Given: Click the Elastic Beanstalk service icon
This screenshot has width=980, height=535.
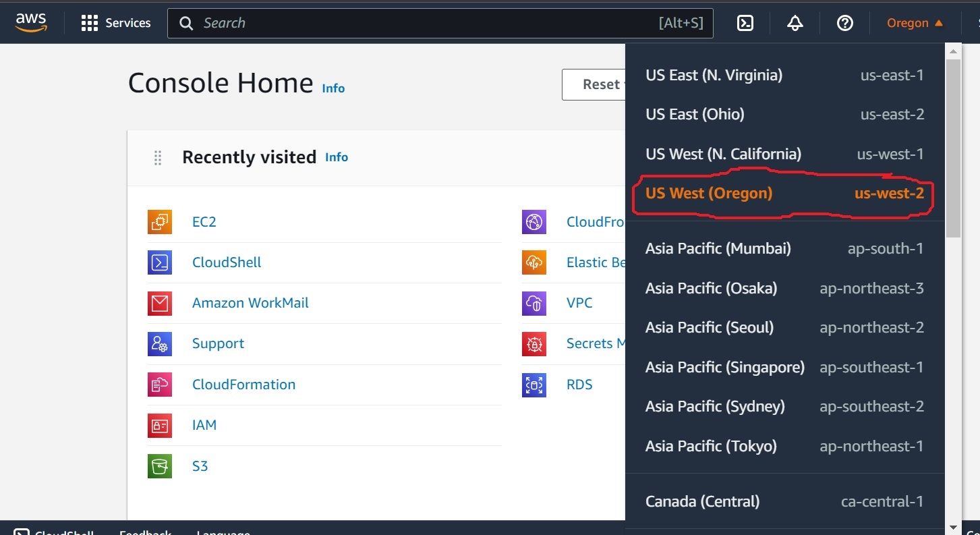Looking at the screenshot, I should [534, 262].
